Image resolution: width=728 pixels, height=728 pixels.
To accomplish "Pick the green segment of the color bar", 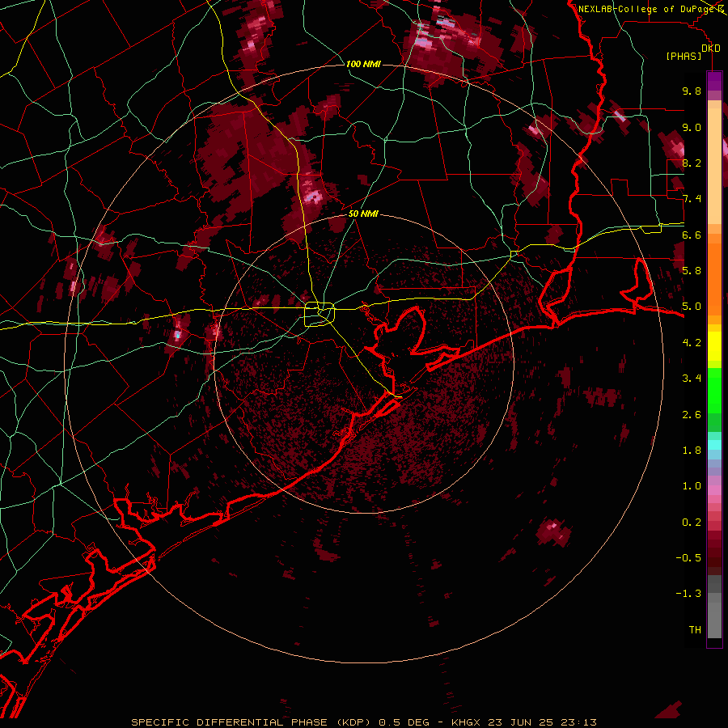I will [x=714, y=390].
